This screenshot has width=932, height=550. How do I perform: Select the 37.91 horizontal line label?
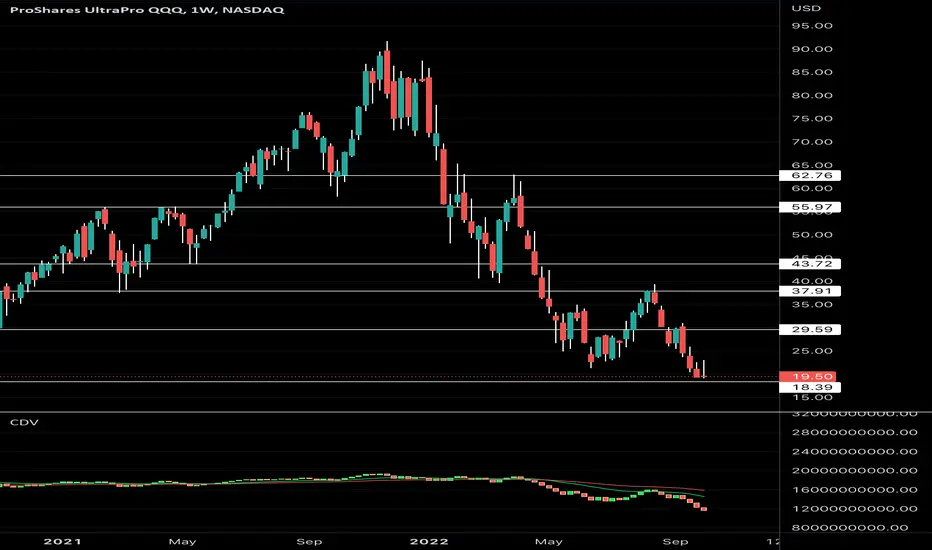[x=810, y=291]
